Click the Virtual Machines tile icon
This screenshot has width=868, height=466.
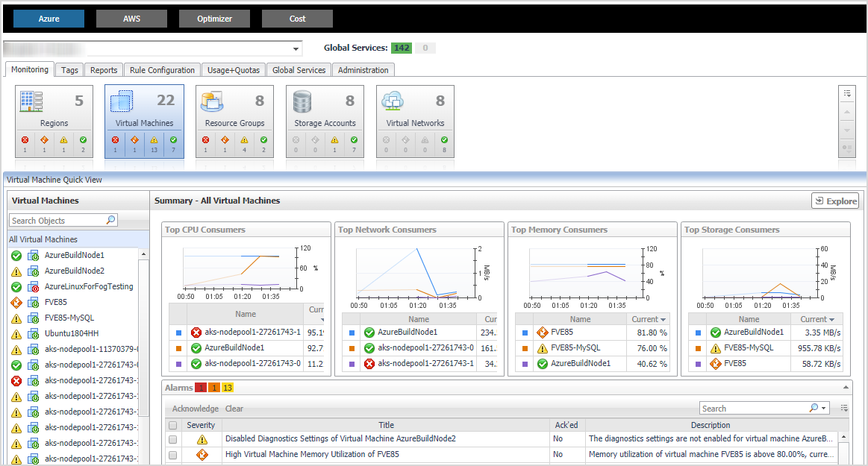tap(122, 101)
